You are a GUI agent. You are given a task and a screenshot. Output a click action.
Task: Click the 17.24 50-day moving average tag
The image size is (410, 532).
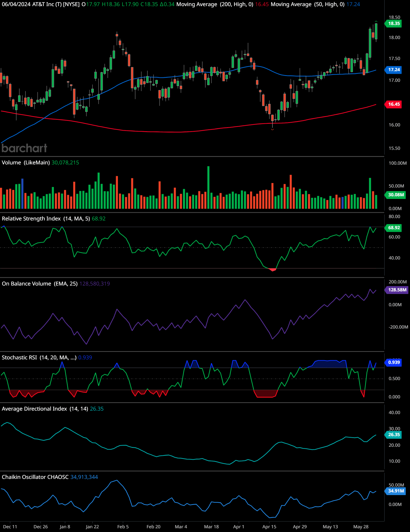[394, 70]
